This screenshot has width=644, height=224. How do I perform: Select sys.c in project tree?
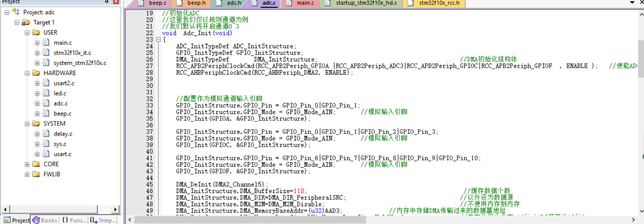[x=60, y=144]
